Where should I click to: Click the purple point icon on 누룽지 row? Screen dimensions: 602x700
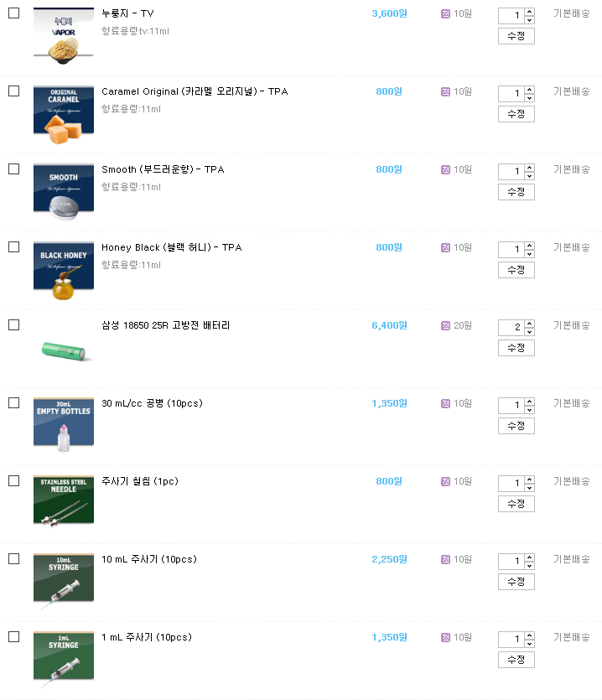(445, 13)
